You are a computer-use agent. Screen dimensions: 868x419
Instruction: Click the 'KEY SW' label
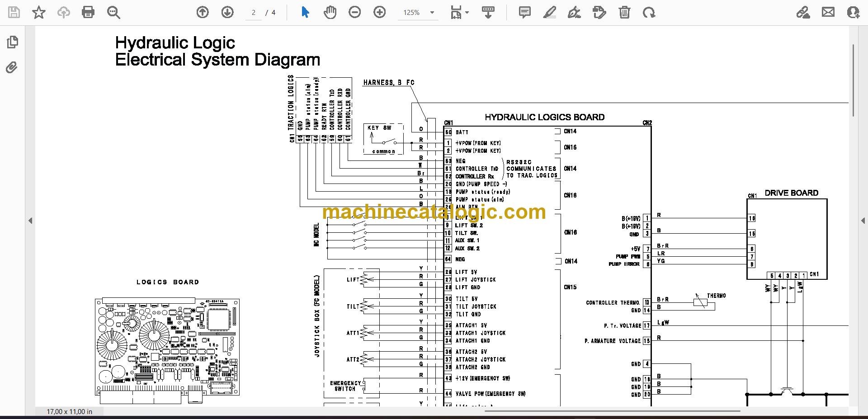tap(379, 128)
